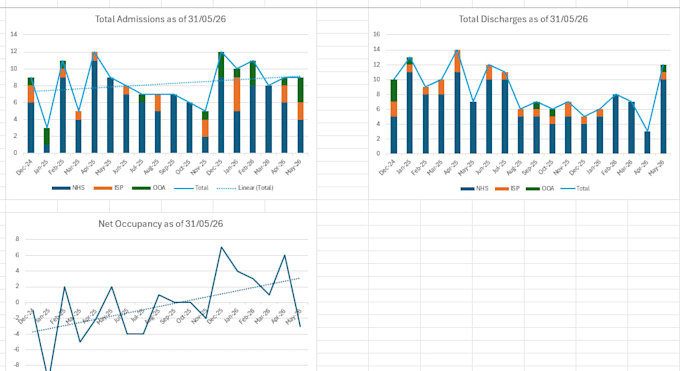The image size is (680, 371).
Task: Select Jan-25 bar in Admissions chart
Action: tap(47, 140)
